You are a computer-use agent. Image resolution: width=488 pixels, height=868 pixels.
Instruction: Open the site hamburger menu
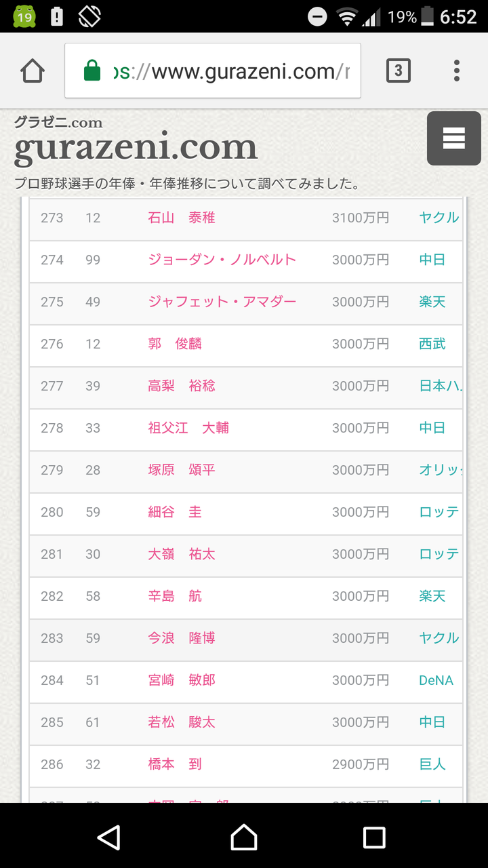[454, 138]
